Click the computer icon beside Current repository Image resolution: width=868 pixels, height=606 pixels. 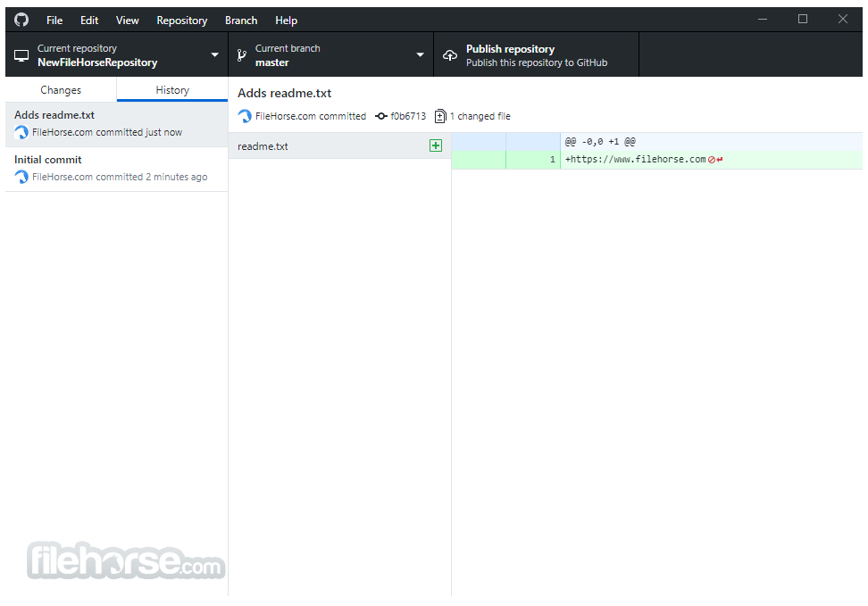pos(21,55)
